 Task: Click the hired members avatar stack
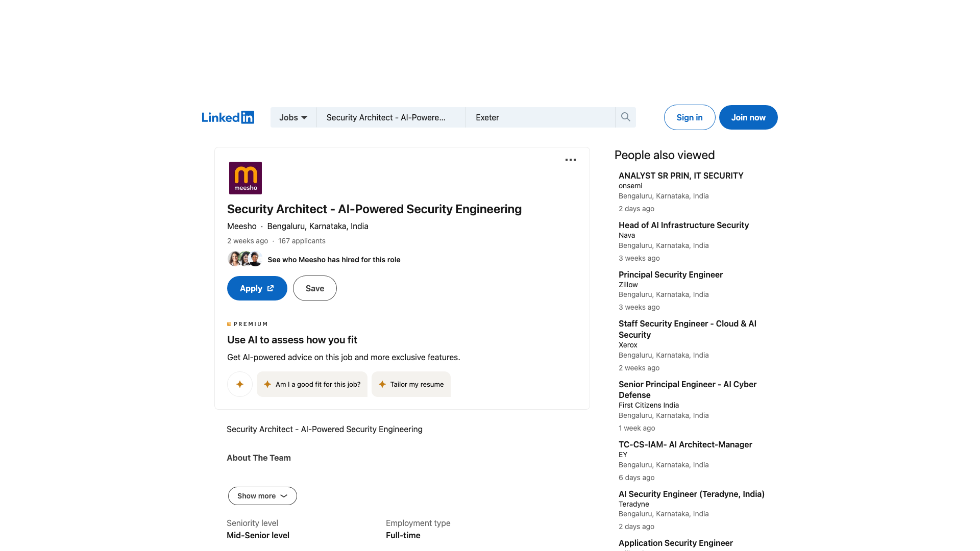click(x=245, y=259)
